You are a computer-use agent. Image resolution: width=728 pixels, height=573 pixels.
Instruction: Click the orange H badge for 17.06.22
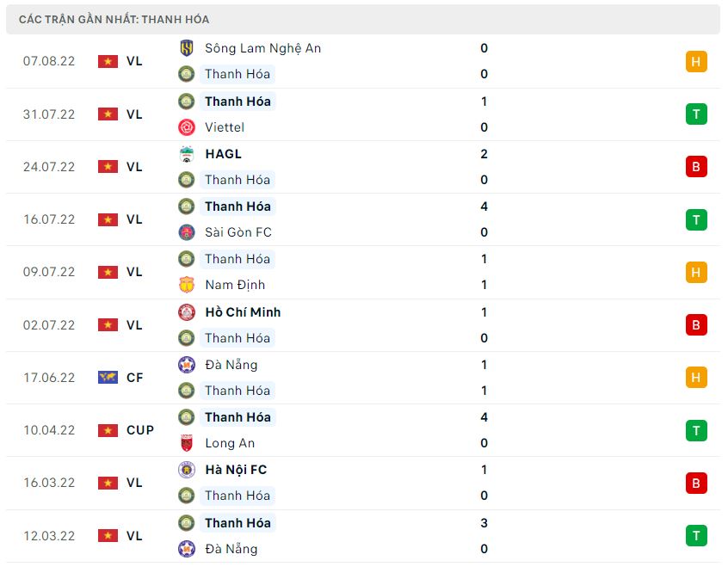[696, 377]
